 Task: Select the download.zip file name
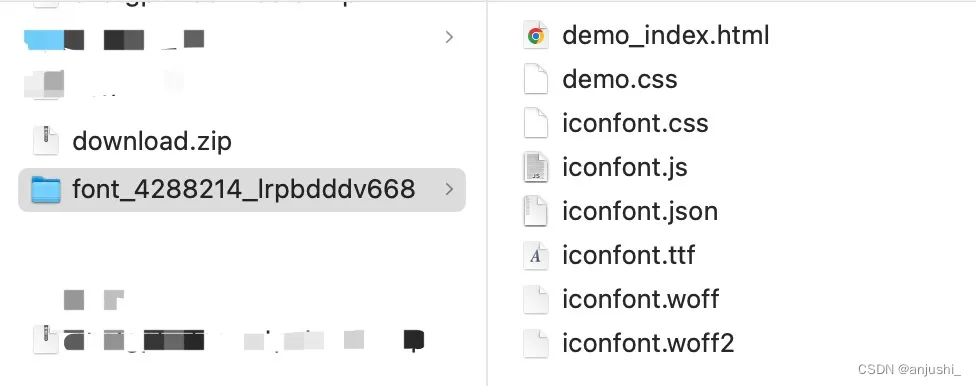152,141
